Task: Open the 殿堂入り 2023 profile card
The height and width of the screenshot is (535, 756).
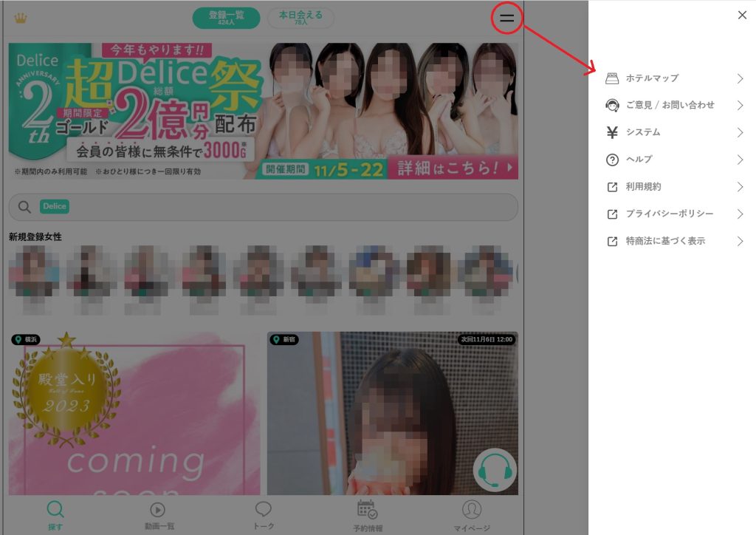Action: pyautogui.click(x=134, y=412)
